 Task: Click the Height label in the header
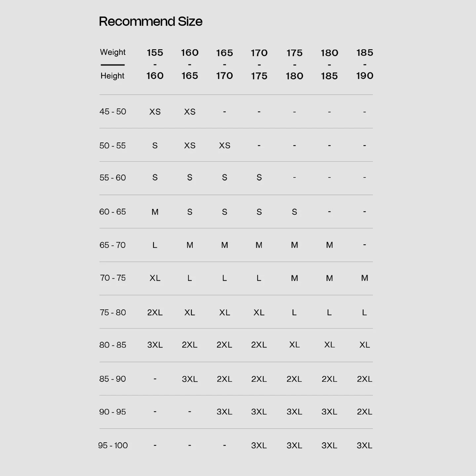click(112, 76)
